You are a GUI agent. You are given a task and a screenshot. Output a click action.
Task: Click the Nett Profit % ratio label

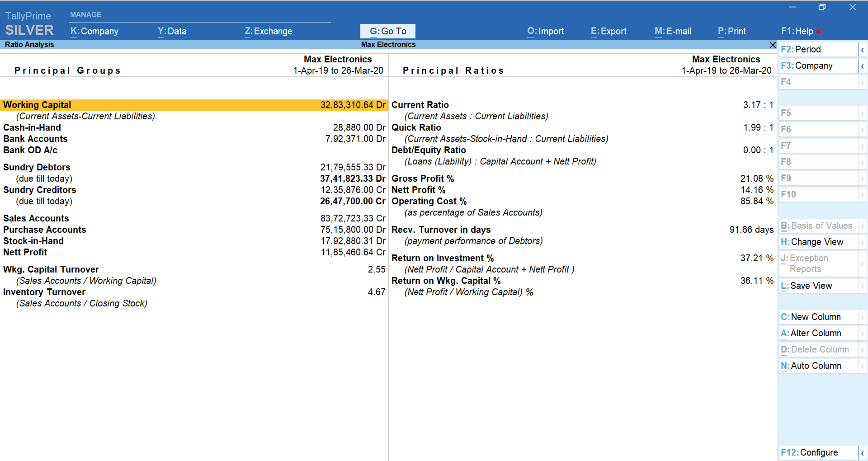pos(419,190)
